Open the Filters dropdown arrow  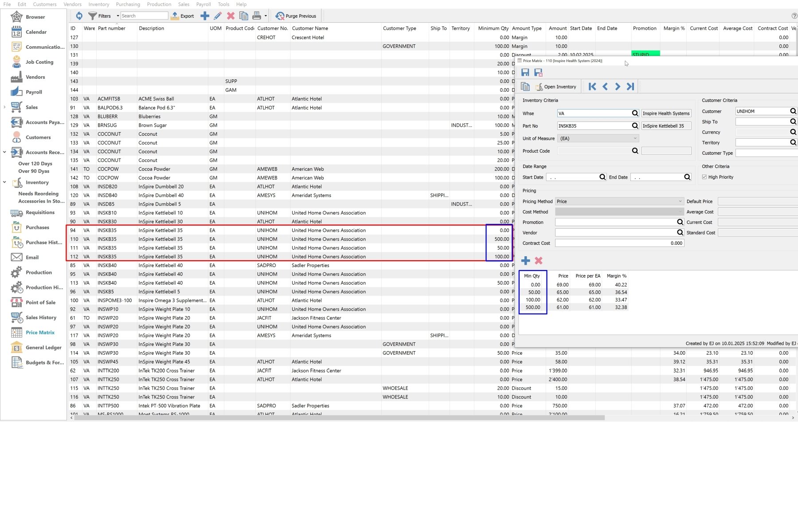[x=117, y=16]
